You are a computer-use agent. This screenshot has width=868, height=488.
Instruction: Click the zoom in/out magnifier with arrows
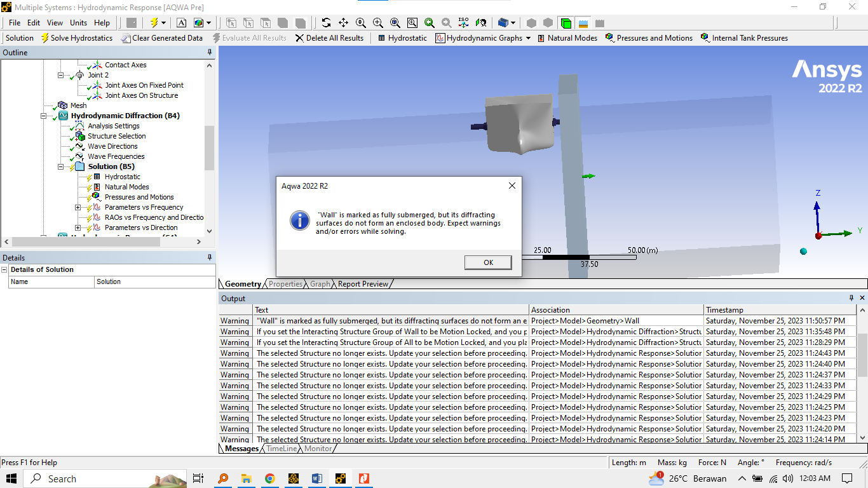360,22
